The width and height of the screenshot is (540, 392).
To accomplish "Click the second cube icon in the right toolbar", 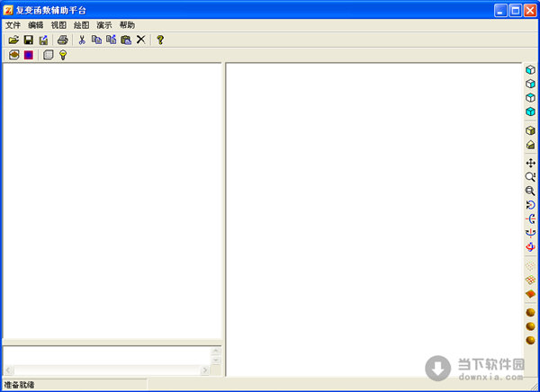I will 530,84.
